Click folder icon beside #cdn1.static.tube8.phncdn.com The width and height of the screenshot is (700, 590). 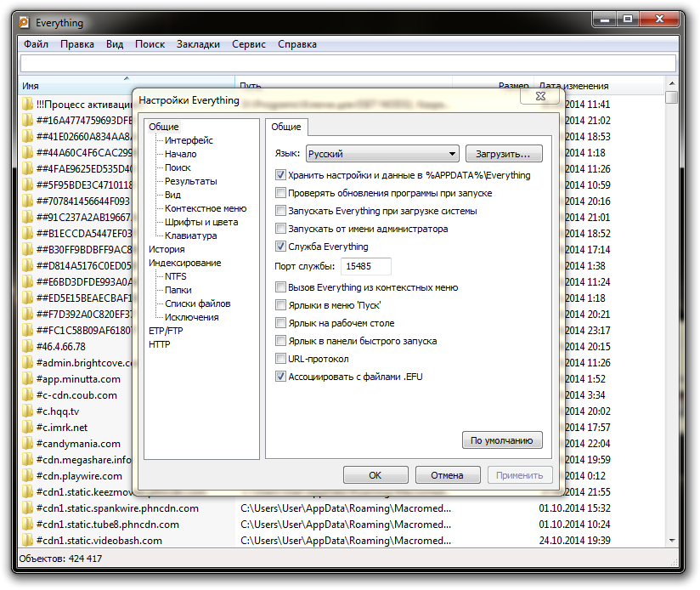pyautogui.click(x=28, y=524)
